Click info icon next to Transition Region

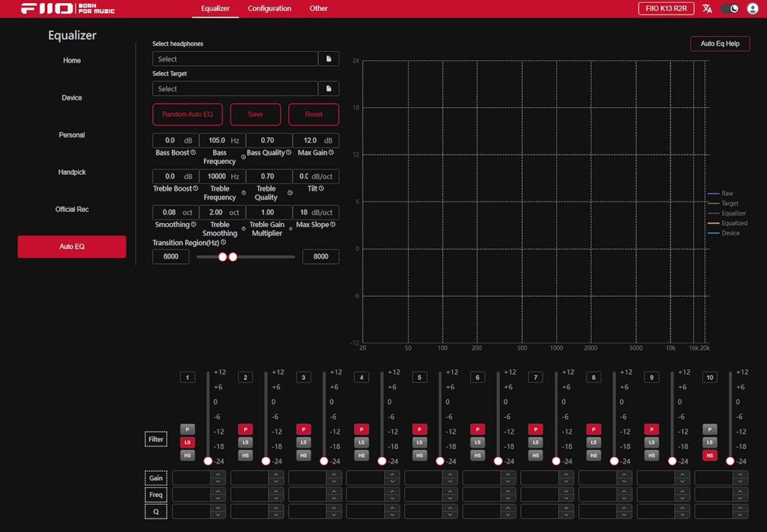point(223,242)
